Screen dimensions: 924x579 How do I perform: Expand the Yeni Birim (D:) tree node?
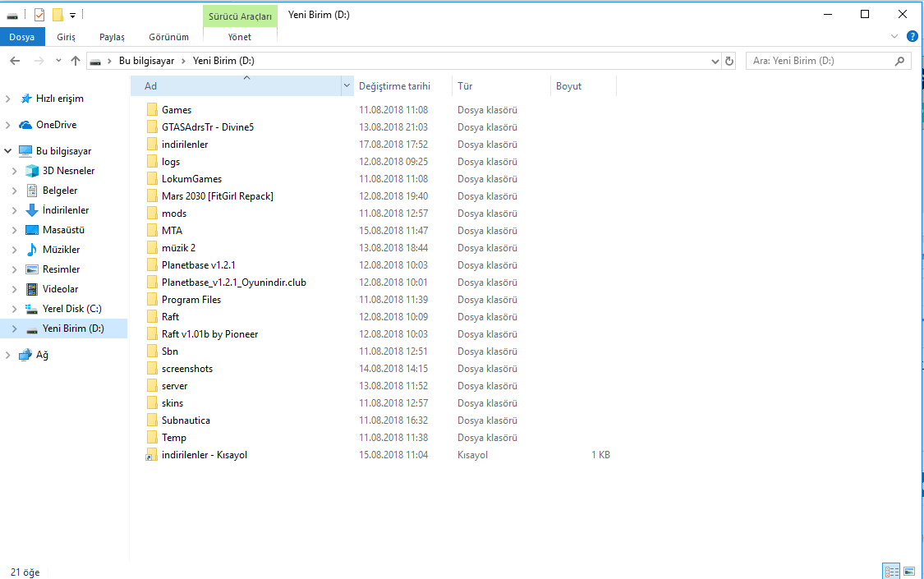(x=15, y=329)
